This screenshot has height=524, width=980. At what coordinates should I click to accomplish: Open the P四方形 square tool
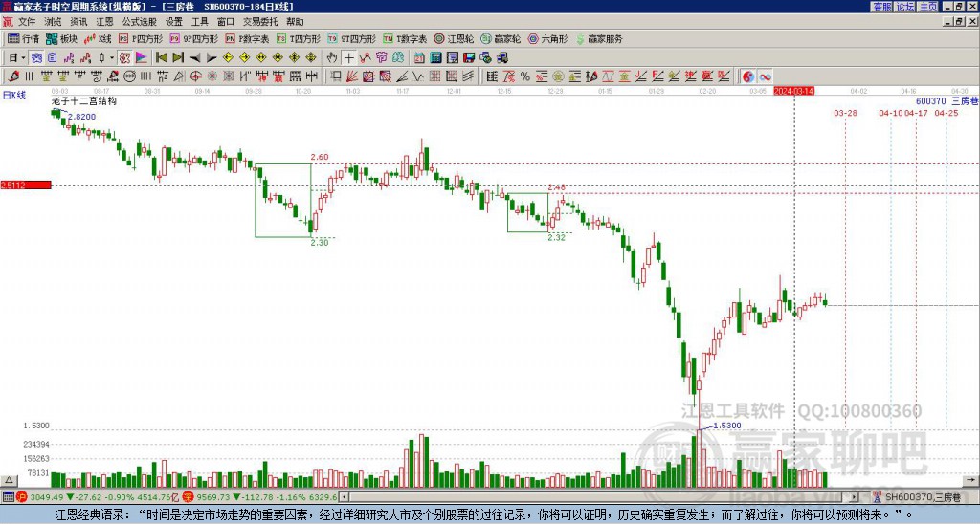(x=141, y=38)
